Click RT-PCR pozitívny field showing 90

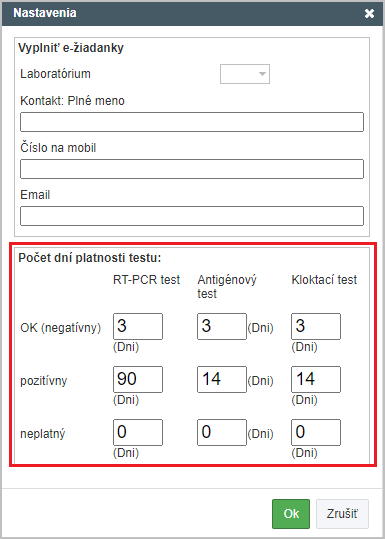138,379
